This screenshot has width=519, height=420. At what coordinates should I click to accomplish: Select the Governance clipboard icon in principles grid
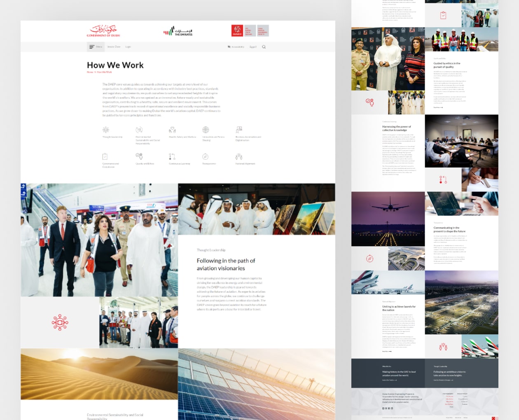pyautogui.click(x=105, y=156)
